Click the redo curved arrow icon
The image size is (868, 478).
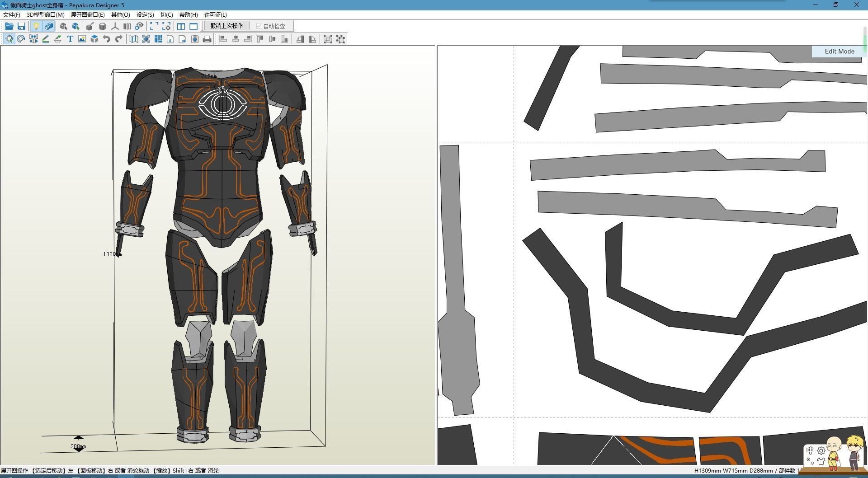click(118, 39)
